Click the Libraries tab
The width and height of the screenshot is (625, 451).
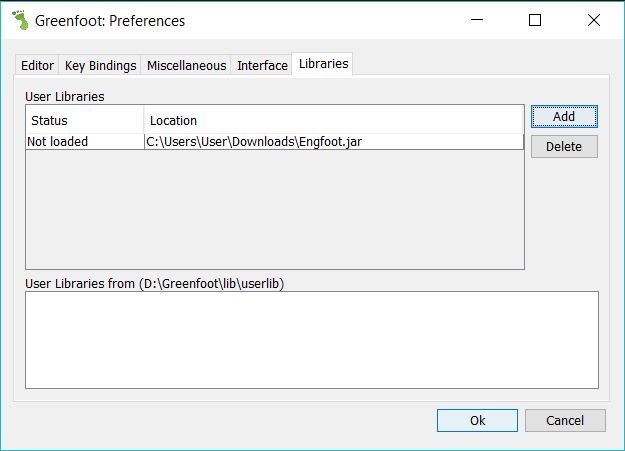click(323, 64)
